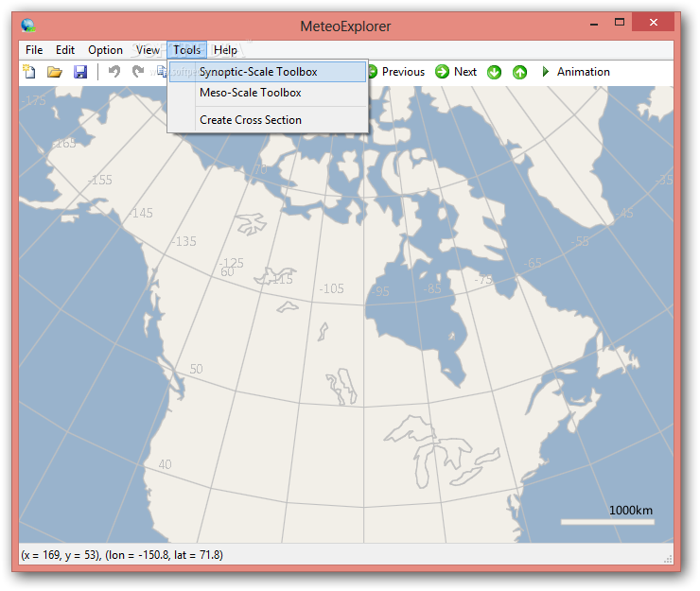Image resolution: width=700 pixels, height=591 pixels.
Task: Click the New file toolbar icon
Action: tap(29, 72)
